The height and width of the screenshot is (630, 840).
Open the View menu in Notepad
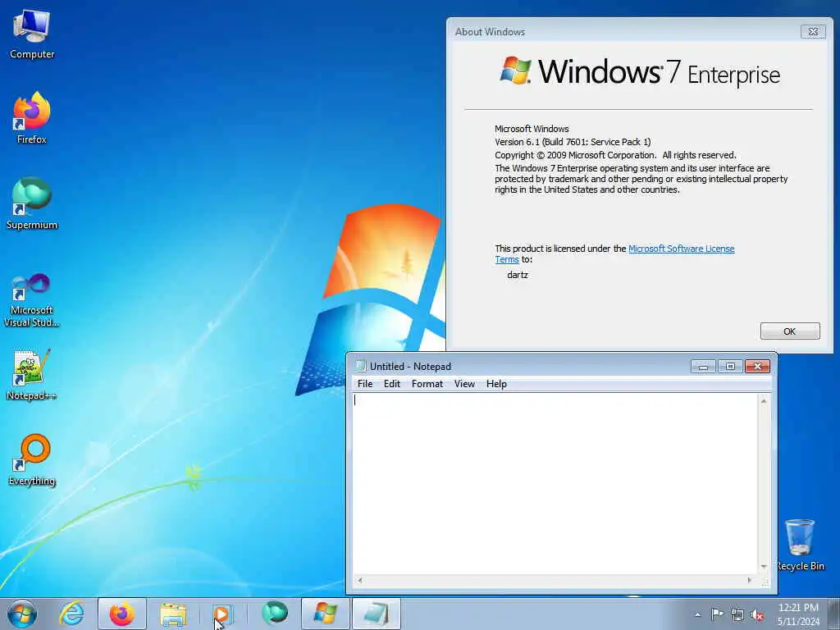point(464,384)
